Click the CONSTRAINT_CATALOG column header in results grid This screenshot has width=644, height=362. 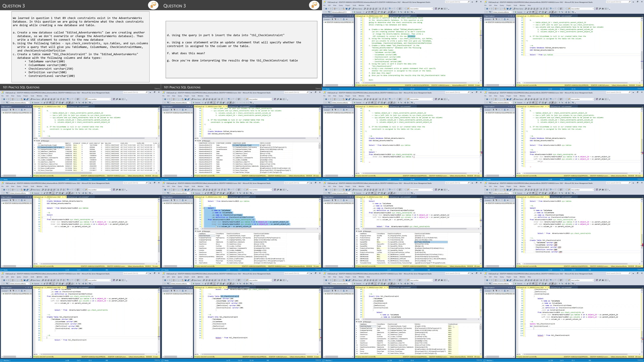pos(206,143)
